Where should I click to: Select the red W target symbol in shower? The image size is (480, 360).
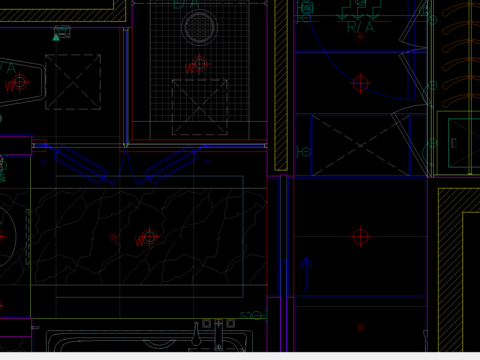point(197,65)
